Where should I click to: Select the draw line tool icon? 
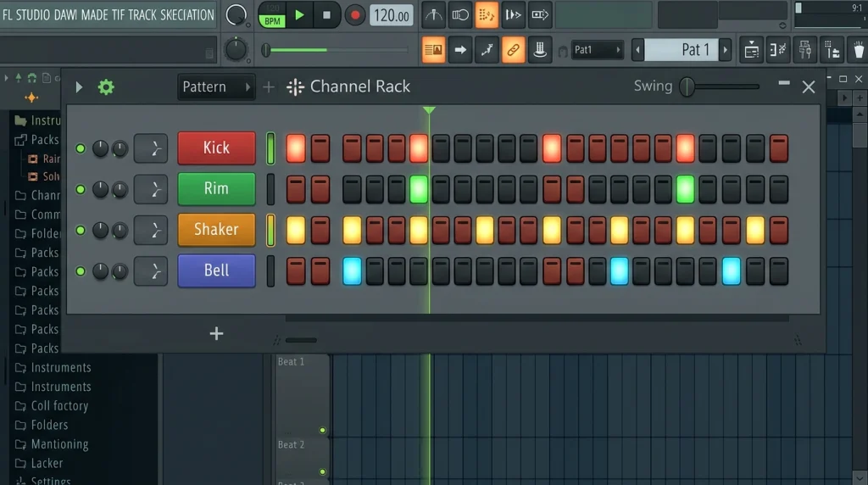(487, 50)
